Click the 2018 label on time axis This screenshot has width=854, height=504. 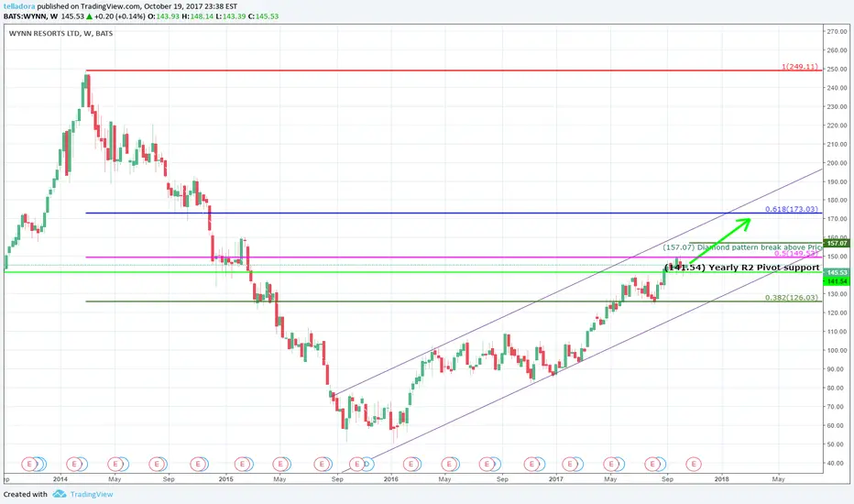[x=721, y=479]
